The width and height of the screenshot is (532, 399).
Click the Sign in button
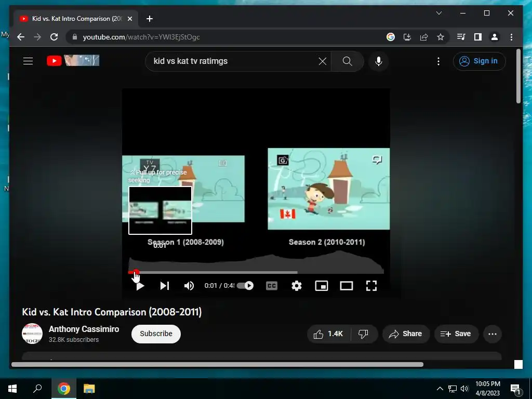click(479, 61)
